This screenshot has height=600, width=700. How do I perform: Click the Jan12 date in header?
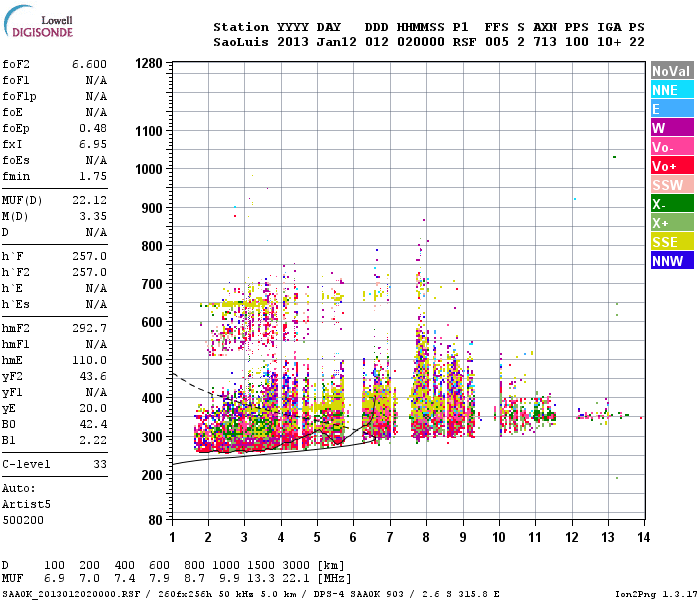[337, 42]
